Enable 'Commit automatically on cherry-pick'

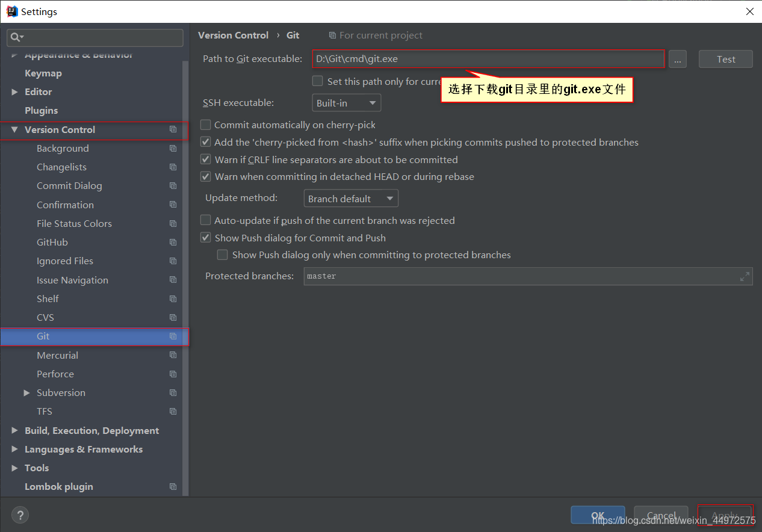205,125
